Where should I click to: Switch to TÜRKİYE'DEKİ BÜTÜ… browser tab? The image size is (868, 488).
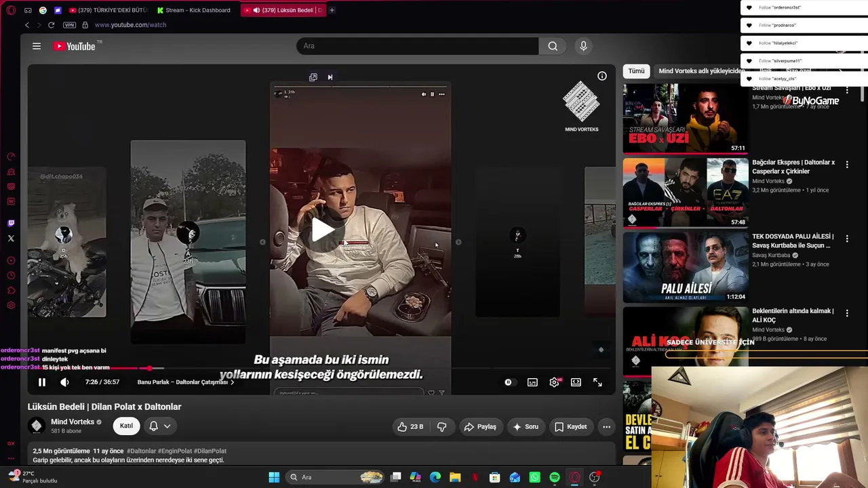click(108, 10)
